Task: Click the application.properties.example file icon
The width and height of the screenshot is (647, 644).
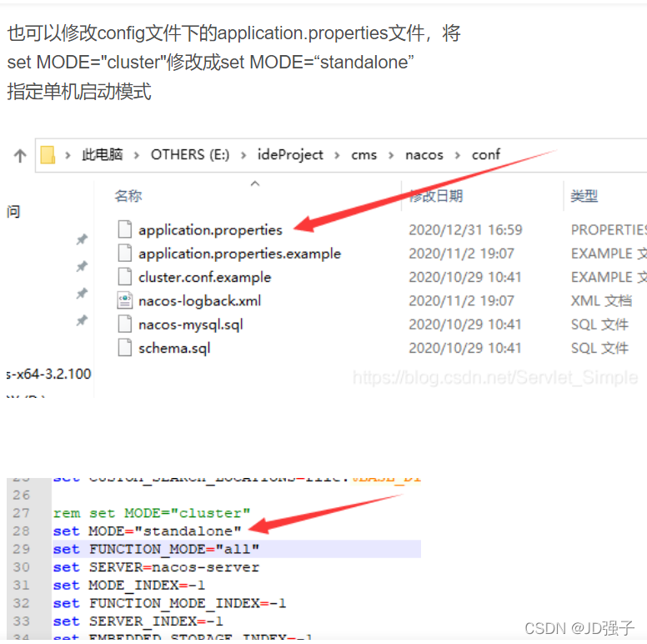Action: pos(125,253)
